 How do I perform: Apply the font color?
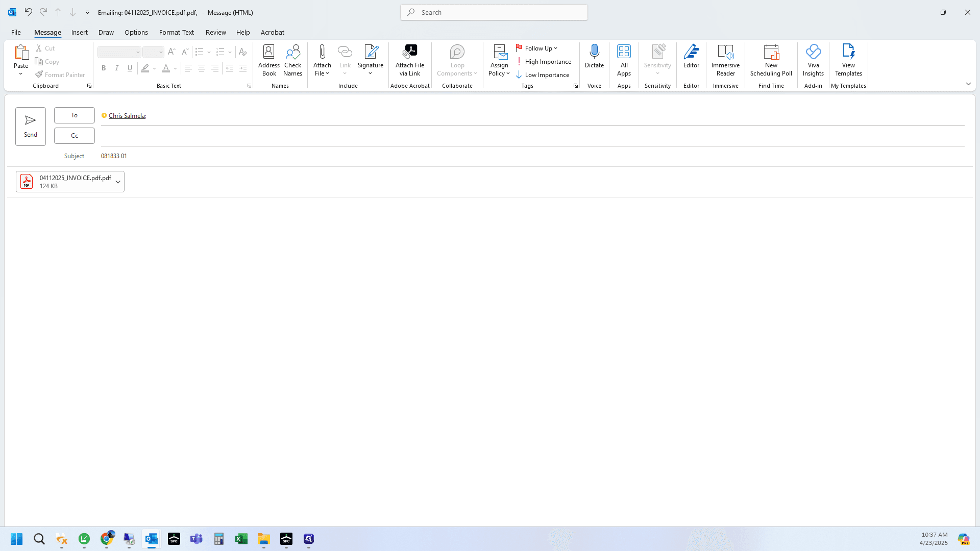tap(166, 68)
